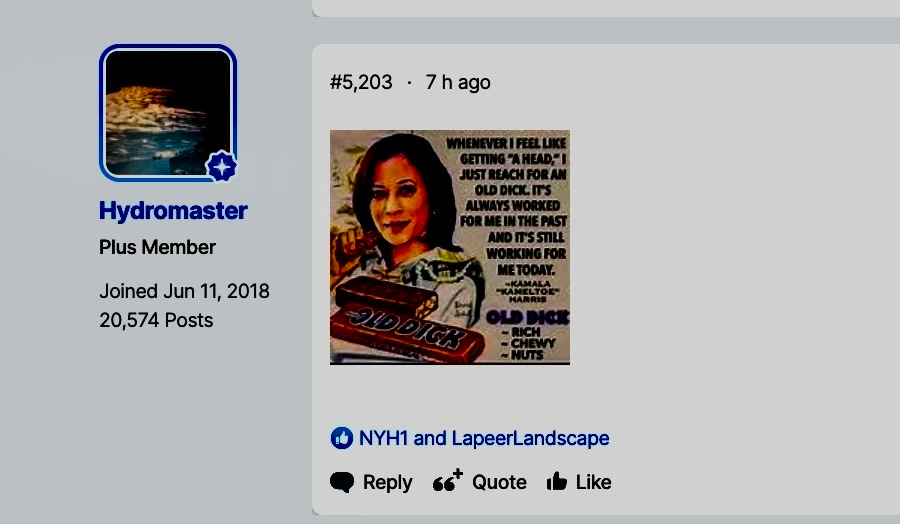
Task: Click the "20,574 Posts" count
Action: (156, 320)
